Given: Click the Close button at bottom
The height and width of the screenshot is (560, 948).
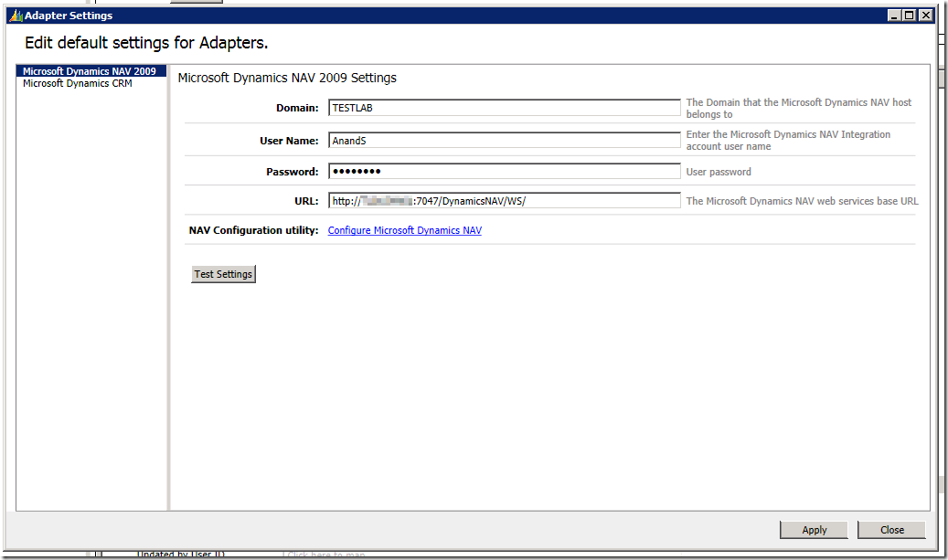Looking at the screenshot, I should 891,530.
